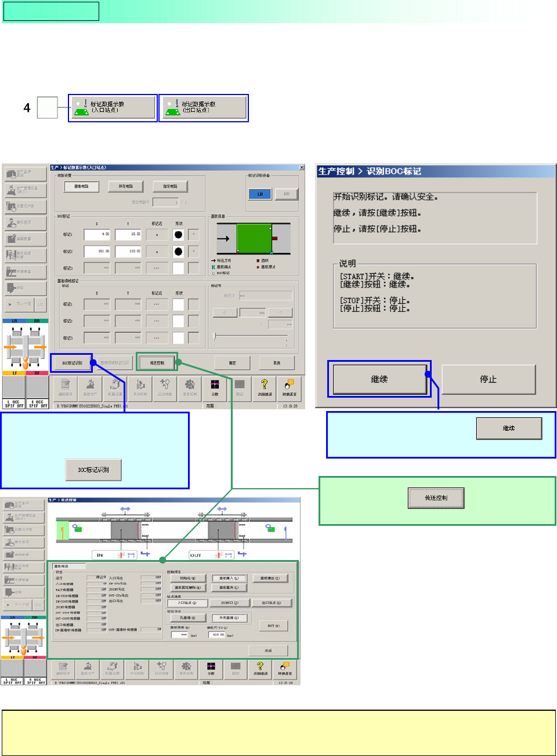Click 示教 toolbar icon in 传送控制 window
Viewport: 557px width, 756px height.
pyautogui.click(x=211, y=669)
